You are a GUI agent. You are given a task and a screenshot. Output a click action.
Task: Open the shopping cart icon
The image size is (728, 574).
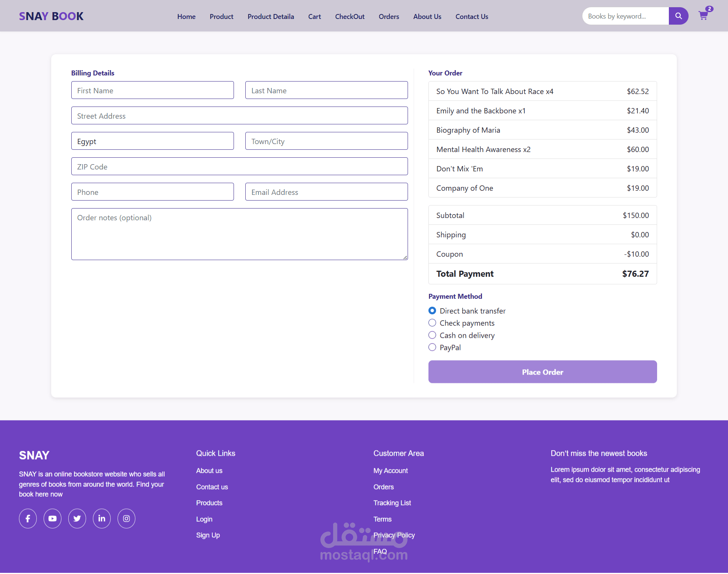[703, 16]
